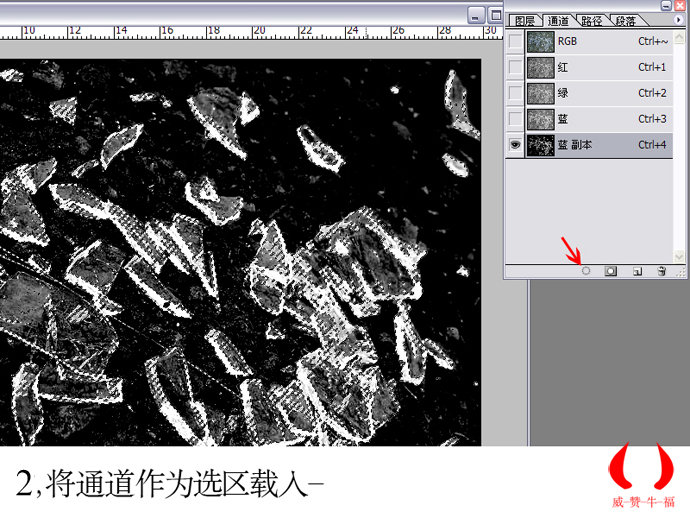Load channel as selection icon
Viewport: 690px width, 518px height.
pyautogui.click(x=586, y=271)
